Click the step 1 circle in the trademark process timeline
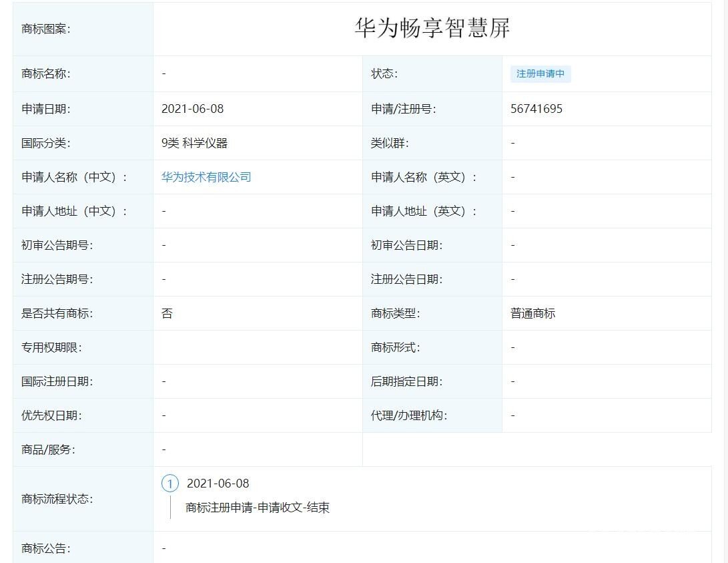The image size is (728, 563). [x=170, y=484]
